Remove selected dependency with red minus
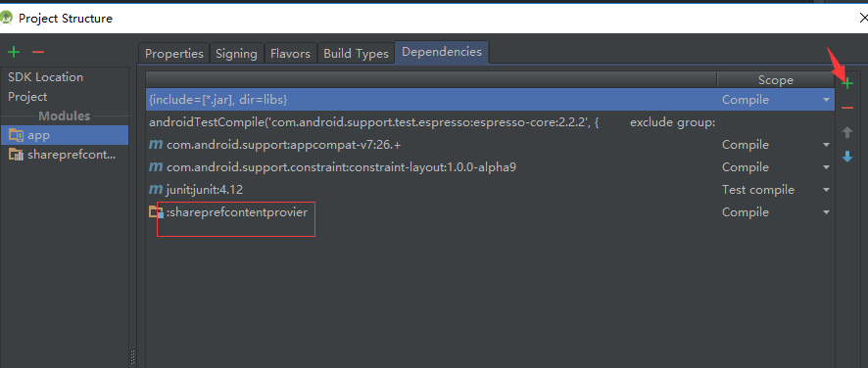The image size is (868, 368). coord(847,108)
